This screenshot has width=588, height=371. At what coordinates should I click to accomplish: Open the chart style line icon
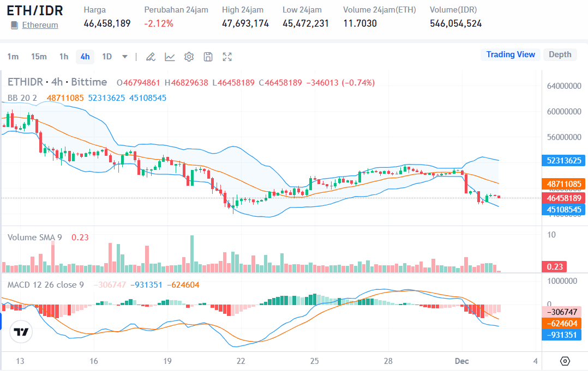point(170,56)
